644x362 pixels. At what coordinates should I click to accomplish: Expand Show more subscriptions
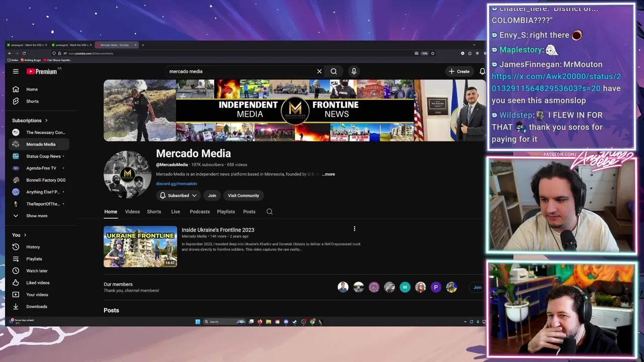tap(39, 216)
